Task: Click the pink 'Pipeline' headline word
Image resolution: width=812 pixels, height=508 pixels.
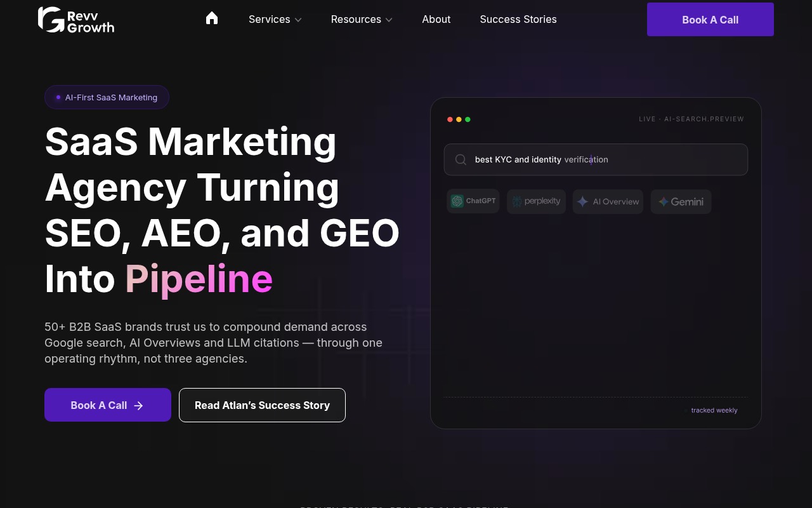Action: [x=199, y=279]
